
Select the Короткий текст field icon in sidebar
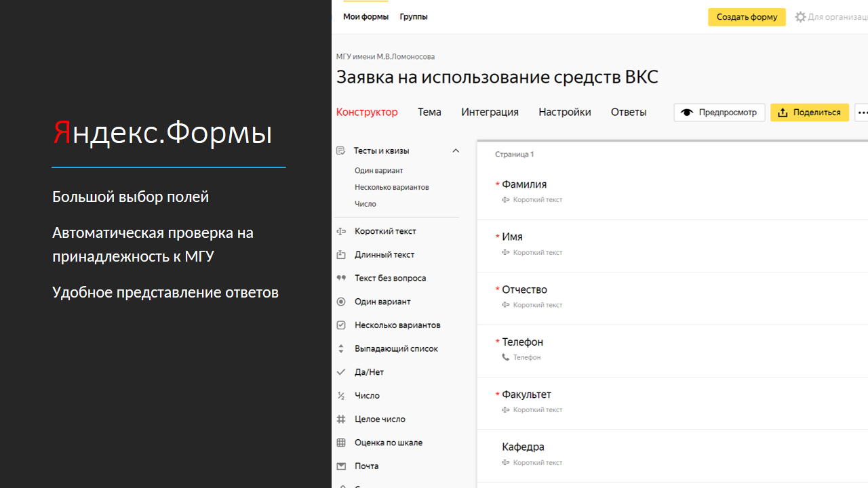click(x=341, y=231)
